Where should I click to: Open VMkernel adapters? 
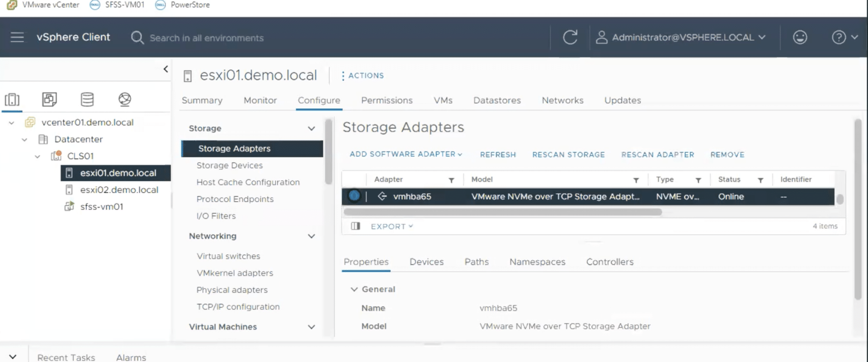tap(235, 273)
